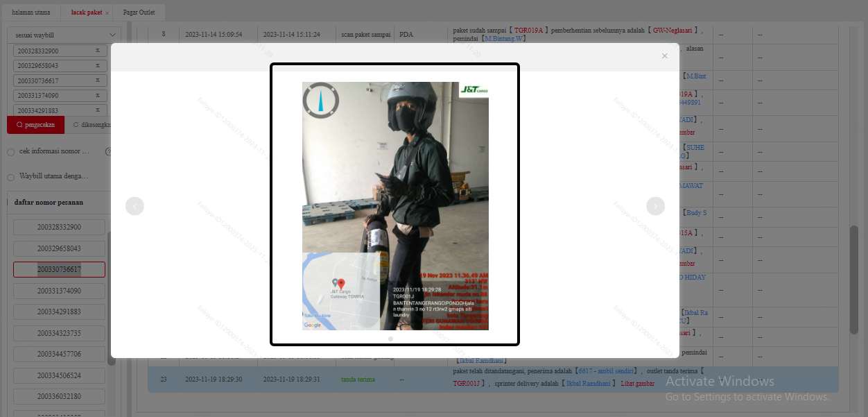Image resolution: width=868 pixels, height=417 pixels.
Task: Click the GW-Neglasari gateway link
Action: click(673, 31)
